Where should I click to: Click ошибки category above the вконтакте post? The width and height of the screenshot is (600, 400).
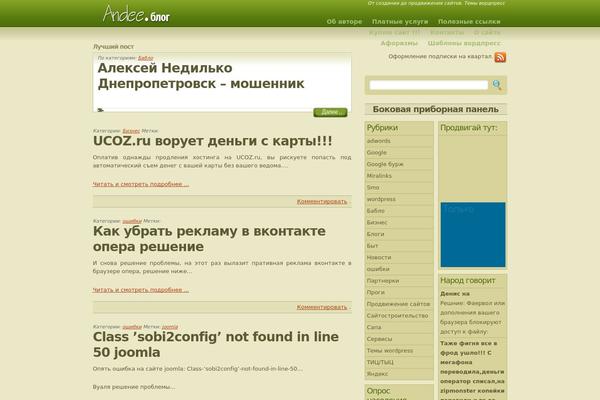(x=132, y=221)
